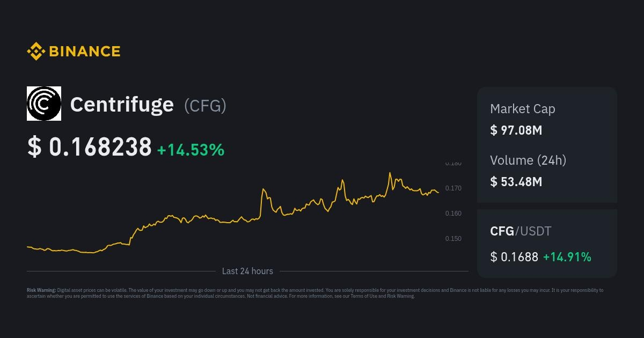Screen dimensions: 644x338
Task: Click the Last 24 hours chart label
Action: 247,271
